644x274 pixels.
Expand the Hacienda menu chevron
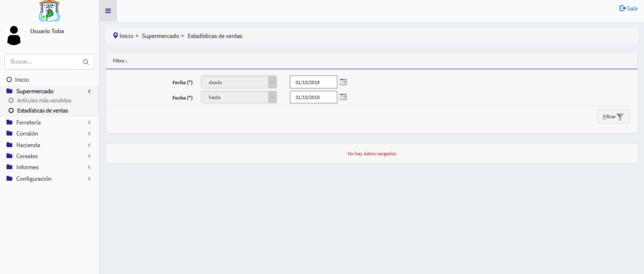[x=89, y=145]
